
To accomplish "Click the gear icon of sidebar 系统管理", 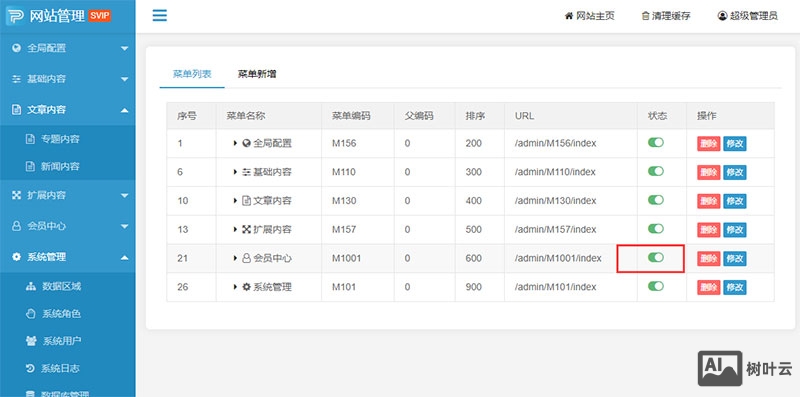I will (16, 257).
